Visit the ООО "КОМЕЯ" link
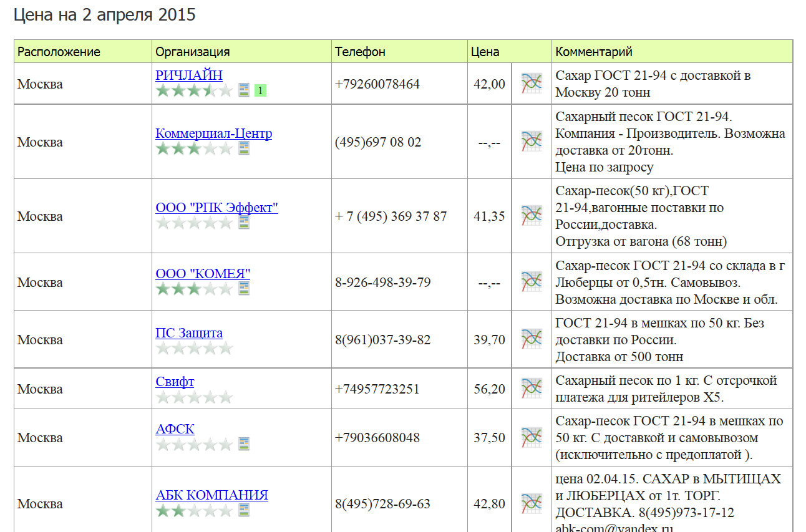806x532 pixels. [x=203, y=274]
